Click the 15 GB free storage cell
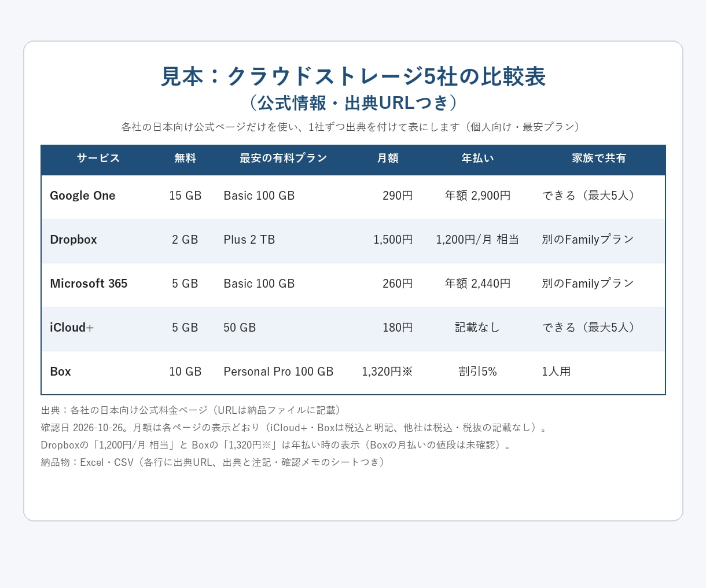 (x=185, y=196)
